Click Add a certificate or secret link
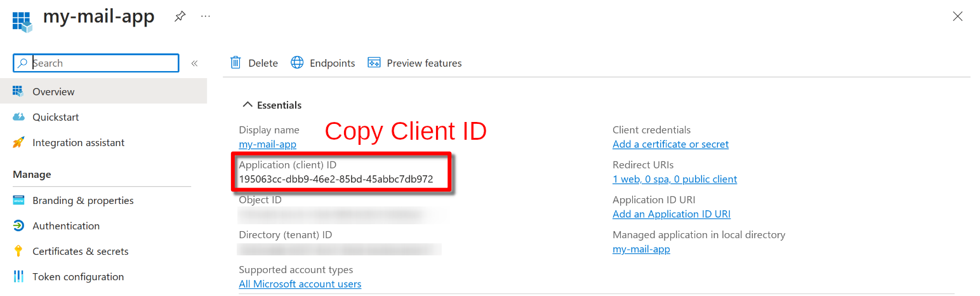The width and height of the screenshot is (980, 296). (670, 144)
